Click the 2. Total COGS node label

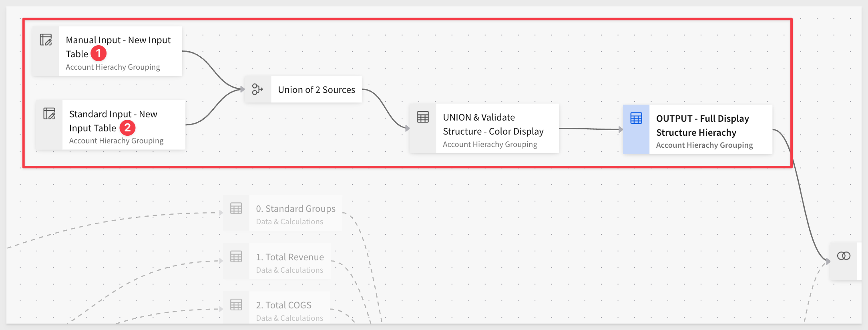coord(284,305)
